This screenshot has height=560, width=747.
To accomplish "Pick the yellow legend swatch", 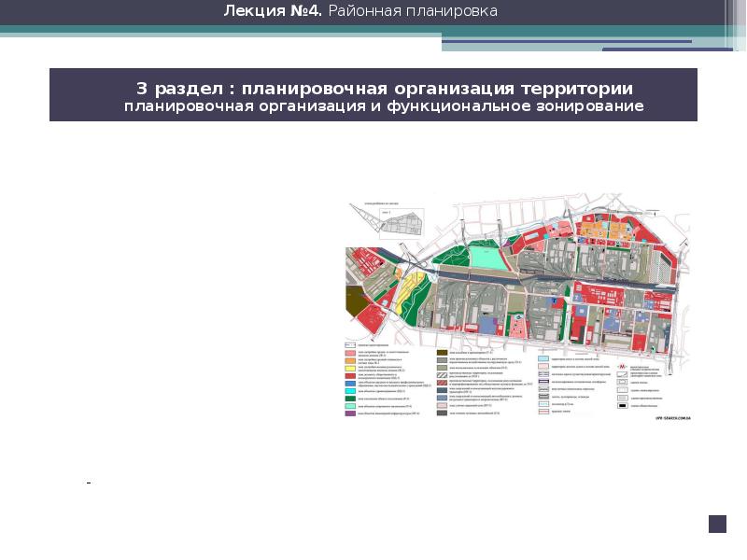I will (x=350, y=370).
